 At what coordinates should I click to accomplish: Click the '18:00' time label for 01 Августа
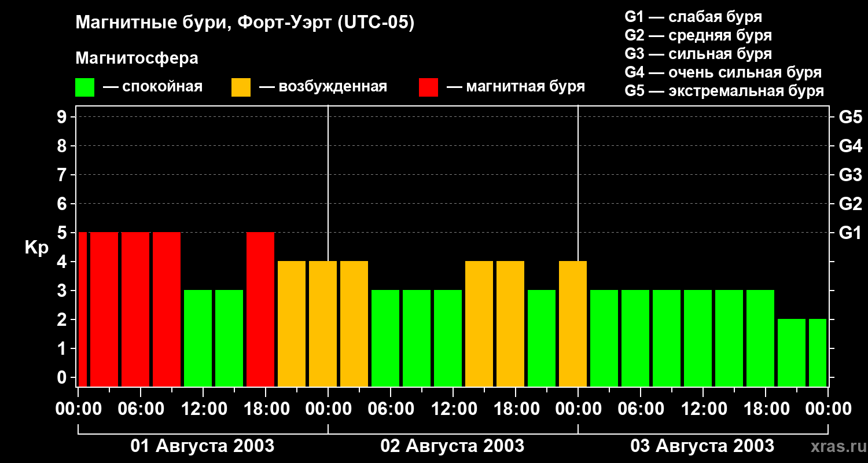pos(266,409)
